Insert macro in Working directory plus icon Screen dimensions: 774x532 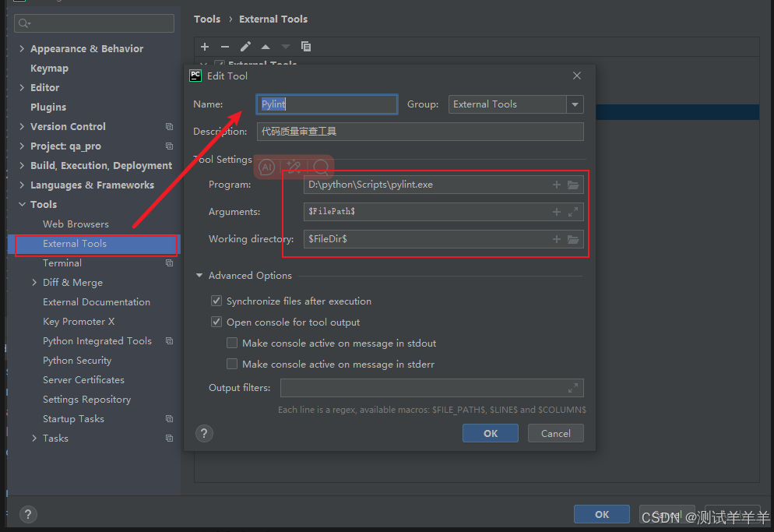(556, 239)
